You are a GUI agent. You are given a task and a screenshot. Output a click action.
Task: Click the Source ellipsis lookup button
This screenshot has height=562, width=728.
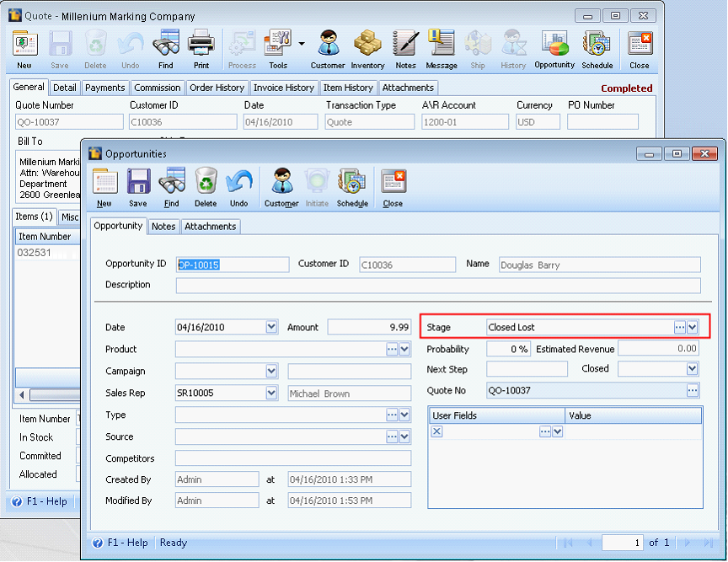pyautogui.click(x=392, y=436)
